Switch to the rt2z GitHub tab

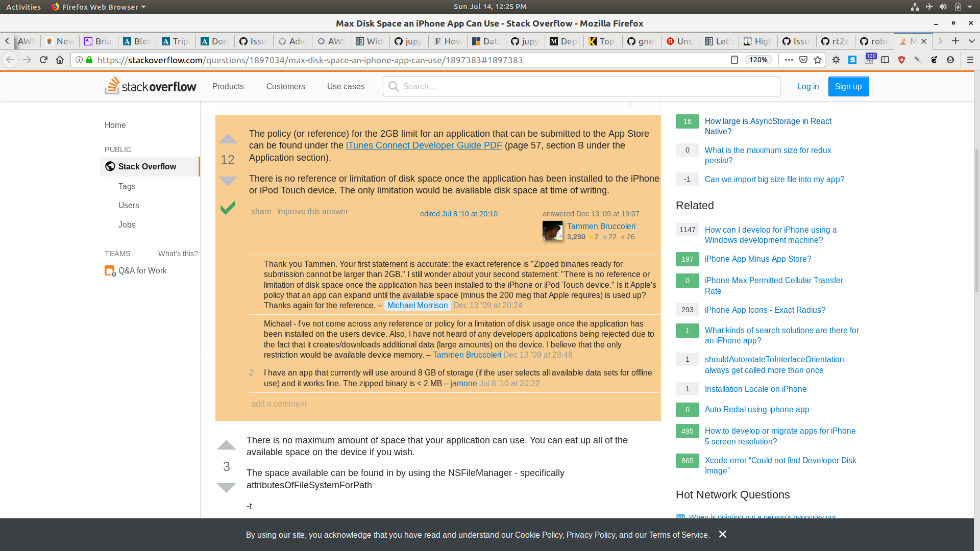836,41
